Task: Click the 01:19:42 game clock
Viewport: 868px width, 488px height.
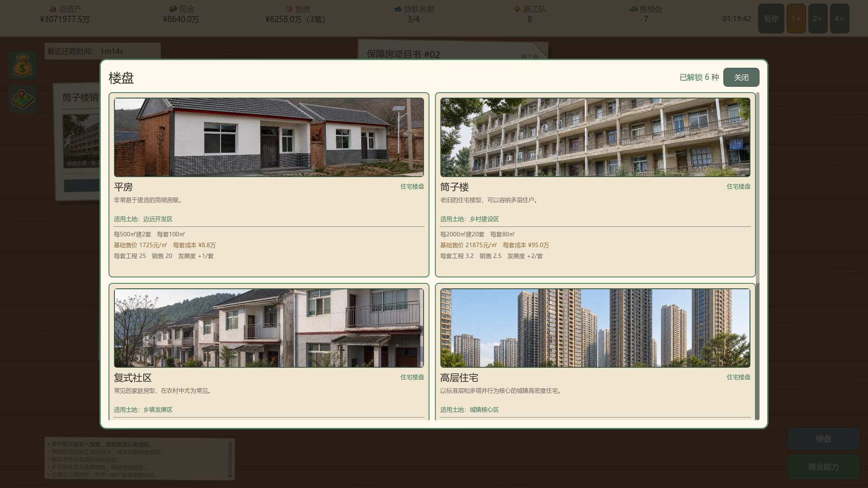Action: click(x=736, y=19)
